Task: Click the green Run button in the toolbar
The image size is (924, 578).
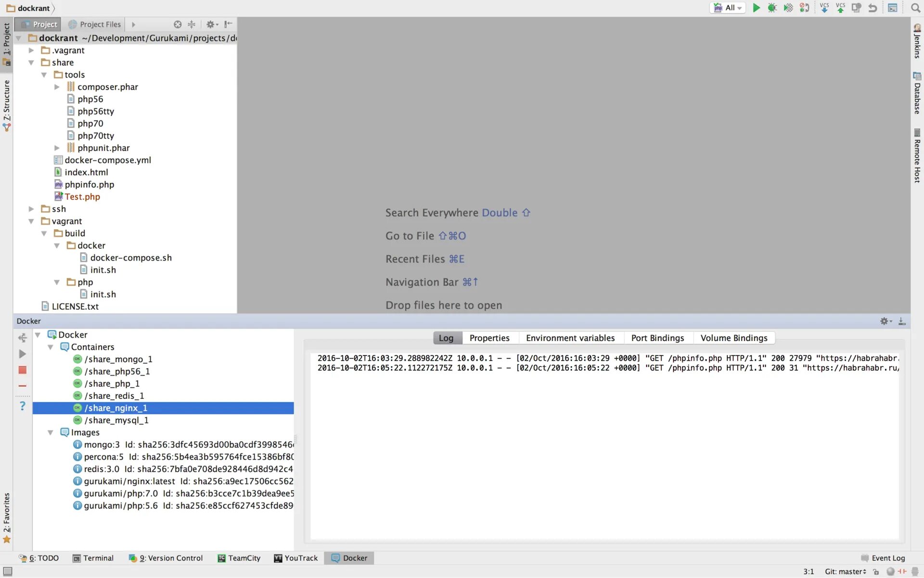Action: pyautogui.click(x=756, y=8)
